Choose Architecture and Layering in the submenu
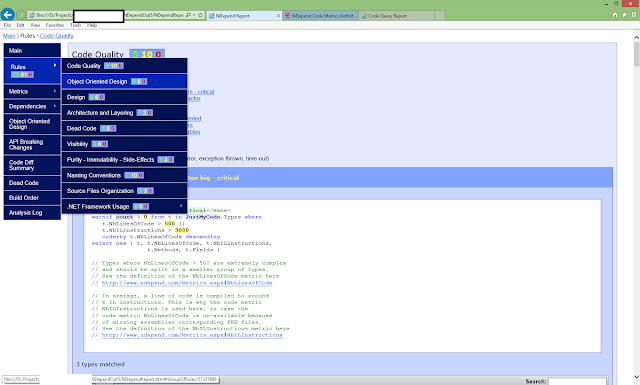Screen dimensions: 640x385 coord(124,113)
